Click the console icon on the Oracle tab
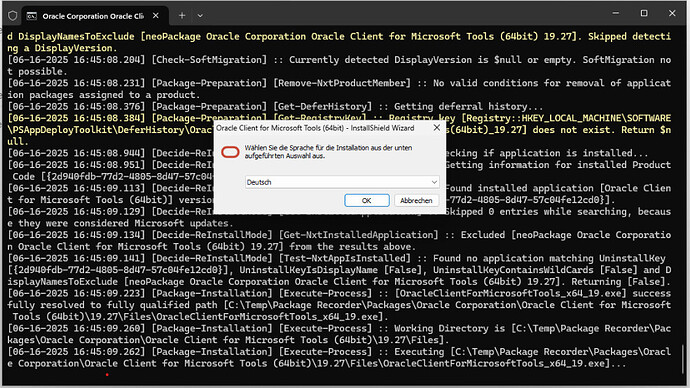 32,16
